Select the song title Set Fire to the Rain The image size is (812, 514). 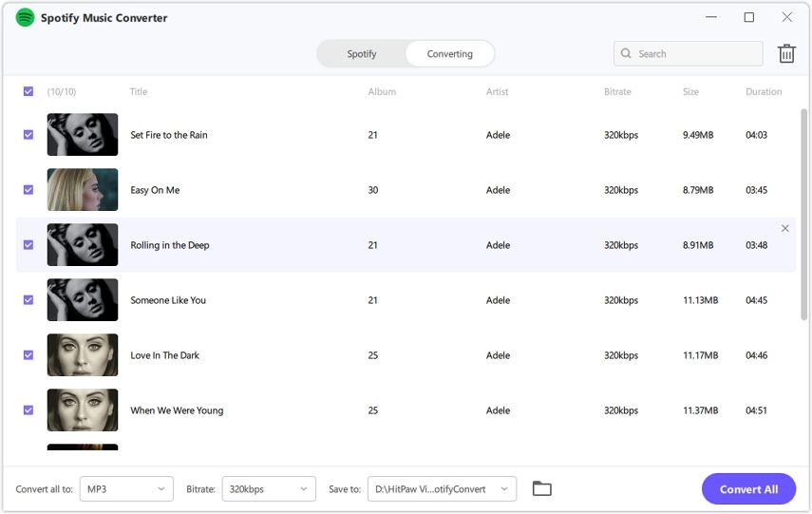169,135
